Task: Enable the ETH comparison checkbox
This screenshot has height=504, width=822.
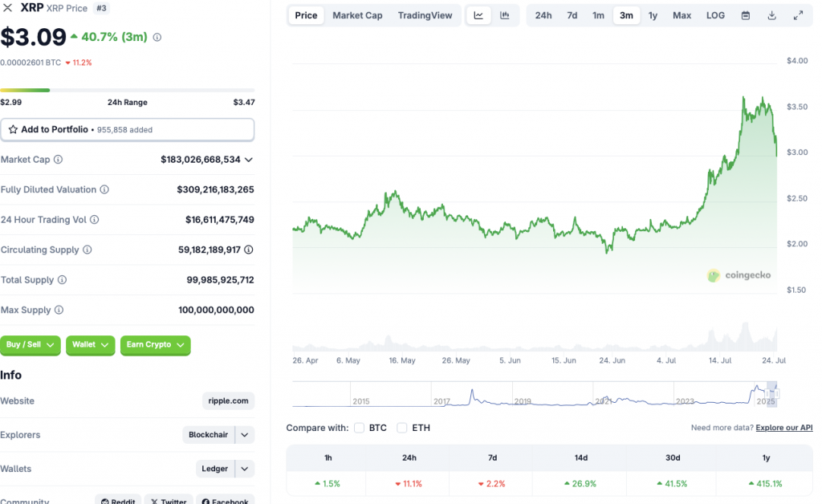Action: click(x=401, y=429)
